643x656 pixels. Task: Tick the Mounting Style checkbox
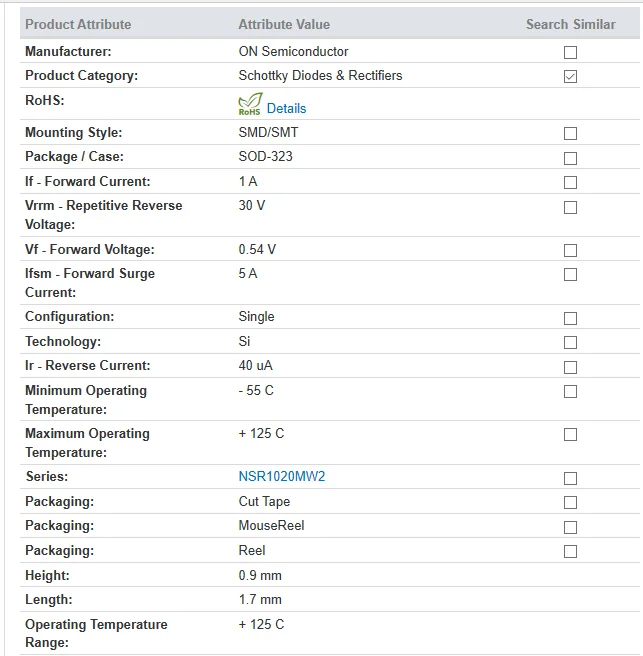(x=570, y=133)
